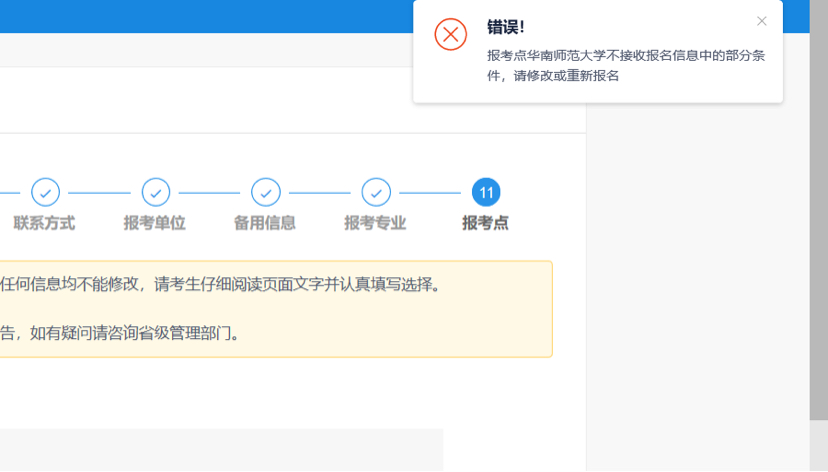Open the 报考单位 step label
Viewport: 828px width, 472px height.
pyautogui.click(x=154, y=223)
